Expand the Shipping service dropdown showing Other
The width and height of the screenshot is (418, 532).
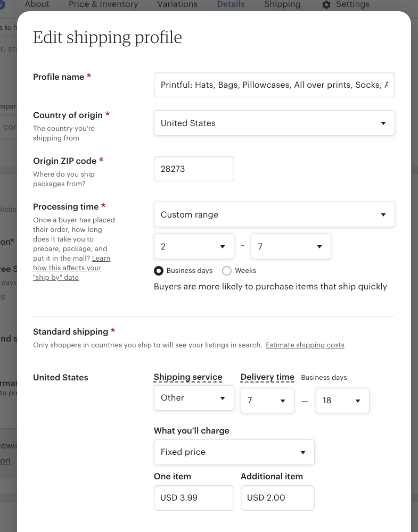pyautogui.click(x=194, y=397)
